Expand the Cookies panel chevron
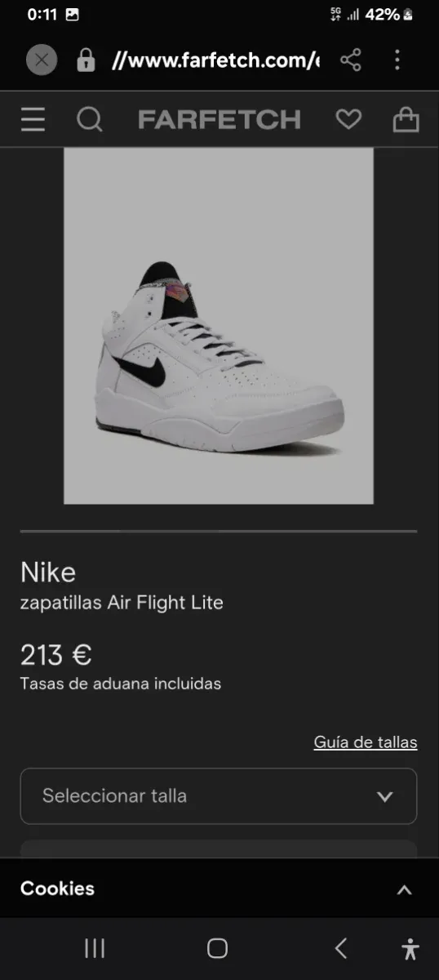Screen dimensions: 439x980 [404, 890]
